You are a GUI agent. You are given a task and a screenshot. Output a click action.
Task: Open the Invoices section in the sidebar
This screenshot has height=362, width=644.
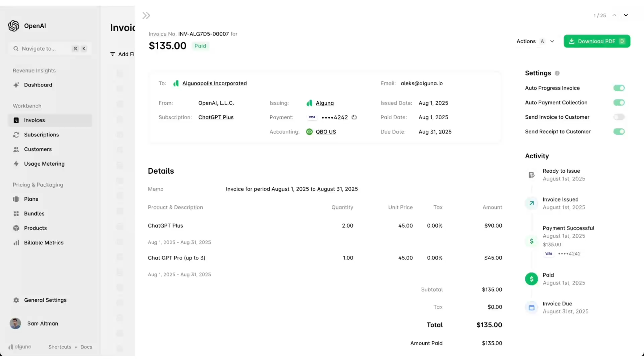point(35,120)
